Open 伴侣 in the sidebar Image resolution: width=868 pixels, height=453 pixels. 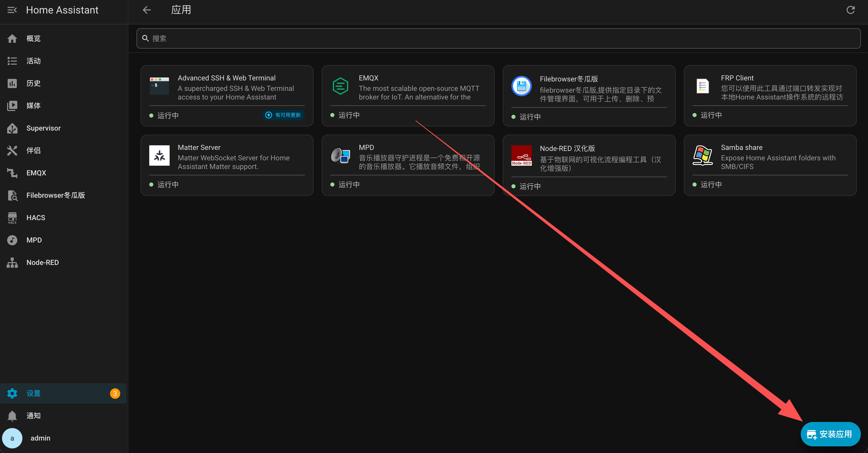pos(63,151)
